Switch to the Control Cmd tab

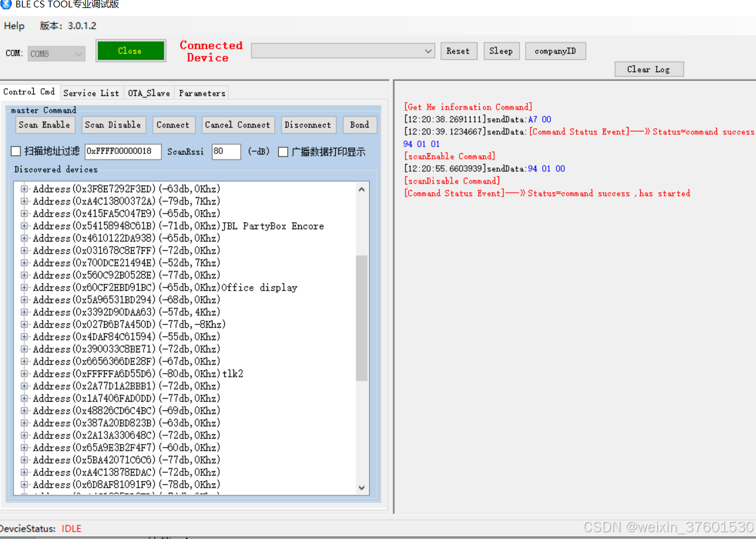coord(30,92)
